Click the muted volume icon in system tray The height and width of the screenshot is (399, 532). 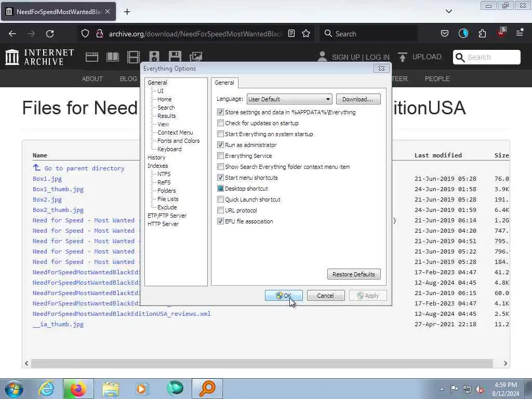480,390
